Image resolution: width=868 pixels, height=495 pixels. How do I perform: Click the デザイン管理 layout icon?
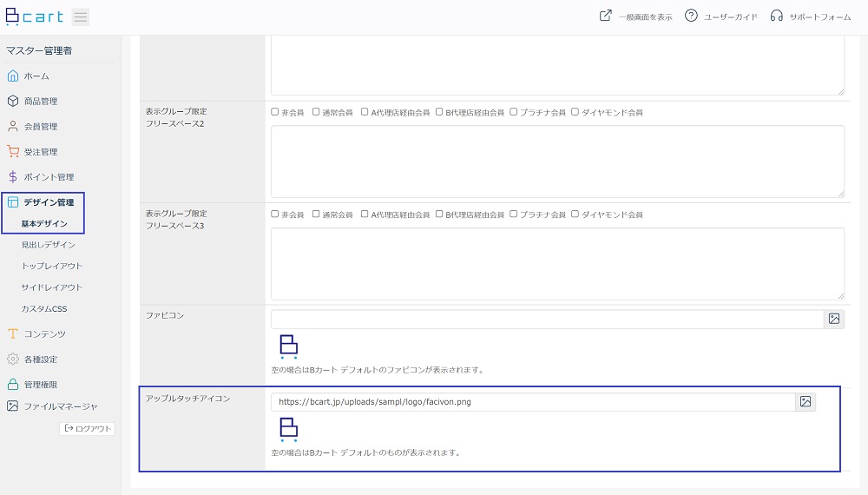pos(13,202)
